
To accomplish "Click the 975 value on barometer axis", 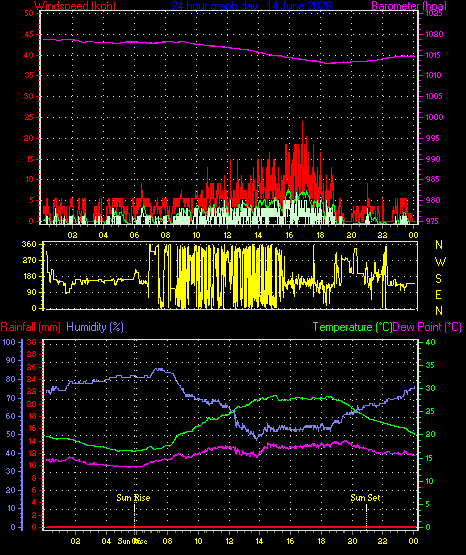I will [x=433, y=221].
